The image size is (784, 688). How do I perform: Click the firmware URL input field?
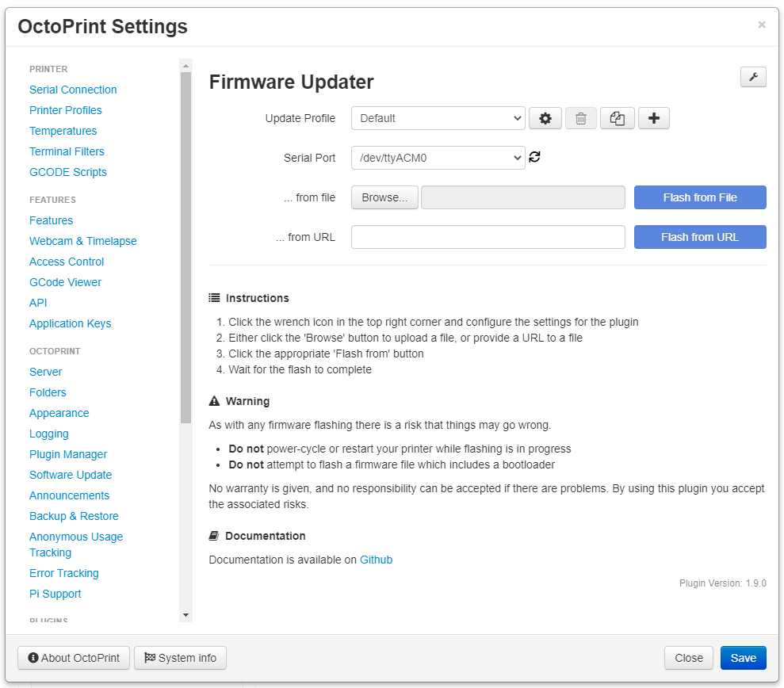point(488,237)
